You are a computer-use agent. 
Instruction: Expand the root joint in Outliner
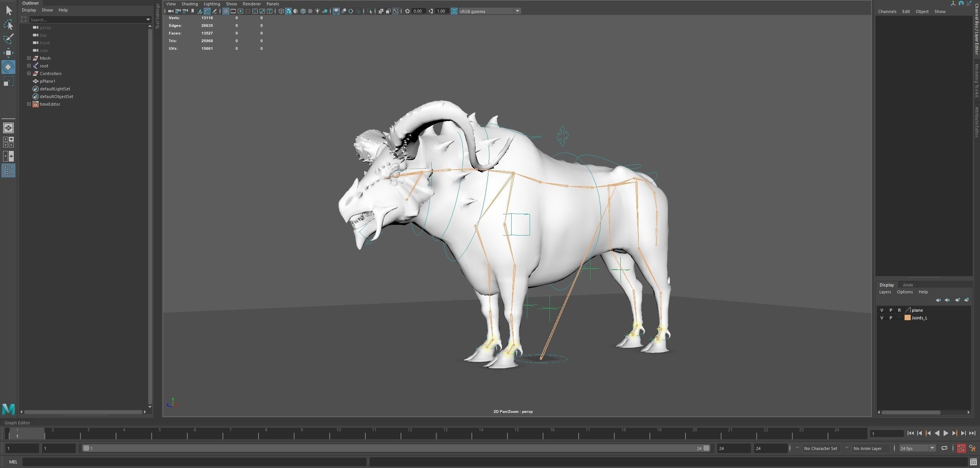29,66
